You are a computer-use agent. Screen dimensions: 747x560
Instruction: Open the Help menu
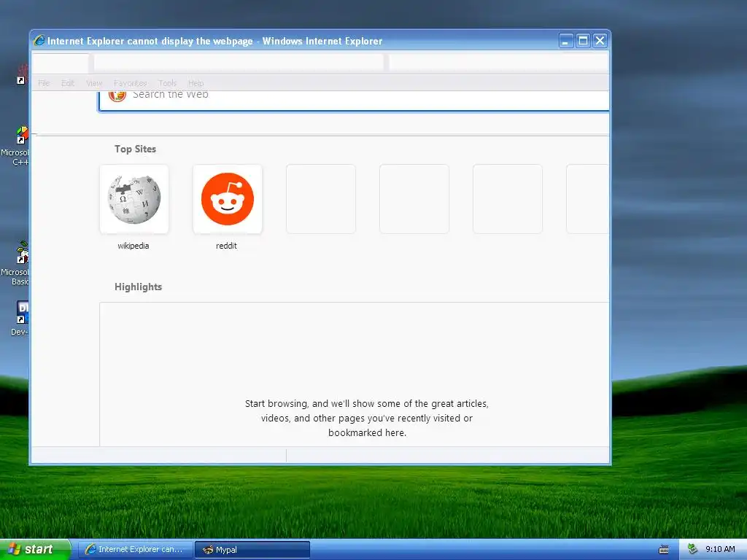click(x=196, y=83)
